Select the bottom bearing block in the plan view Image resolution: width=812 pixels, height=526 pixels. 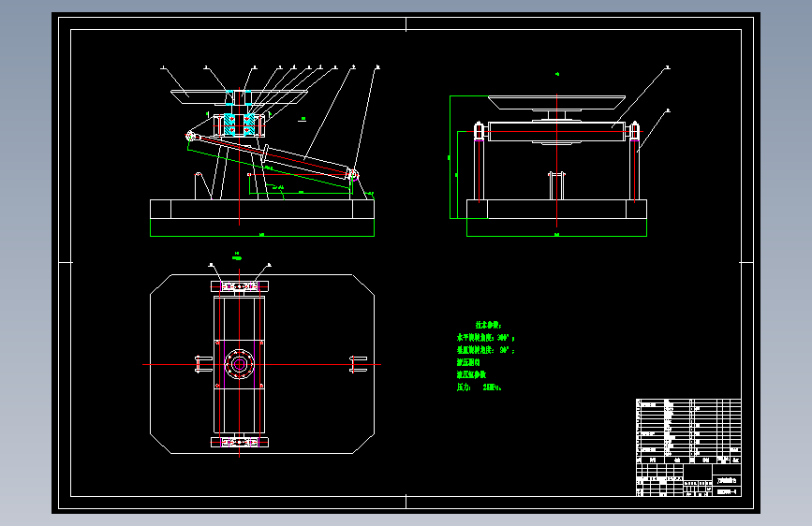click(239, 442)
